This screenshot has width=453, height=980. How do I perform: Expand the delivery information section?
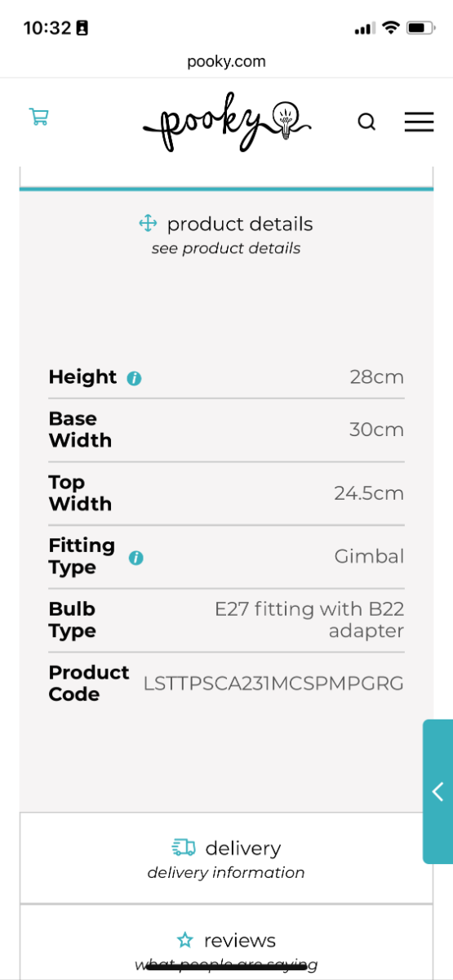(x=226, y=858)
